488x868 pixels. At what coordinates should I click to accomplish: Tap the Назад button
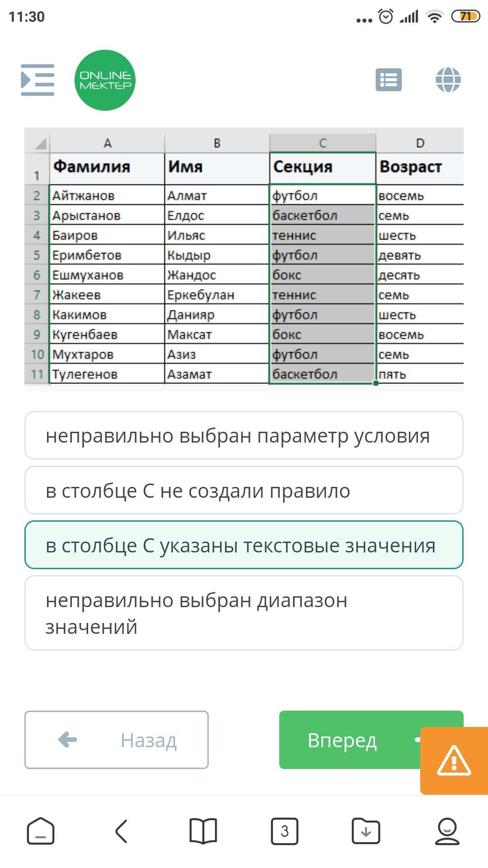tap(117, 740)
